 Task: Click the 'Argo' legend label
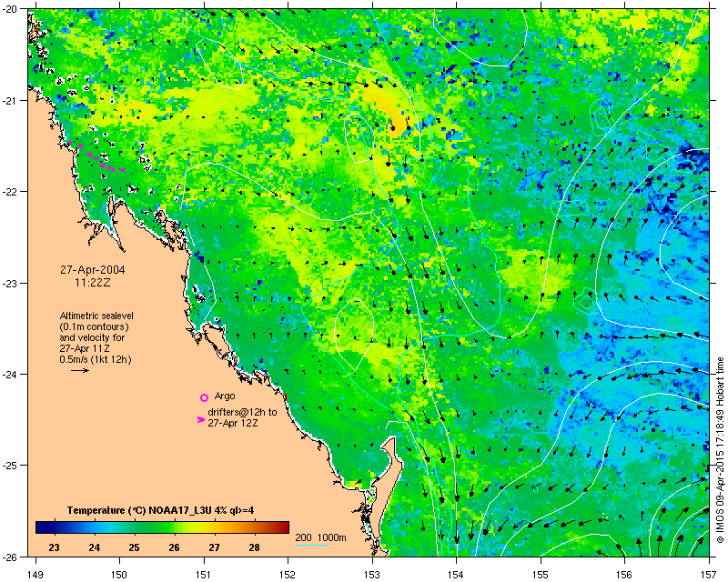[224, 396]
